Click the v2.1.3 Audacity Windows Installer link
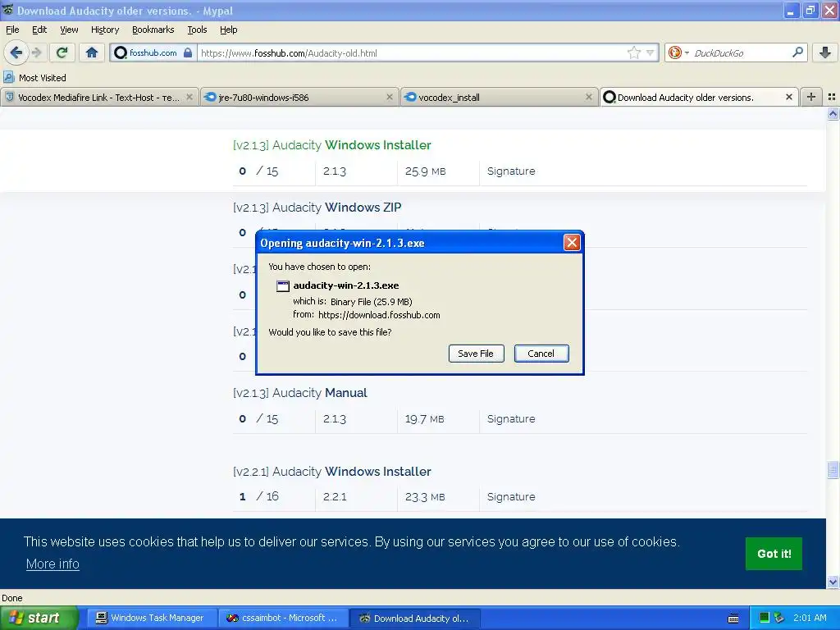Screen dimensions: 840x630 332,145
